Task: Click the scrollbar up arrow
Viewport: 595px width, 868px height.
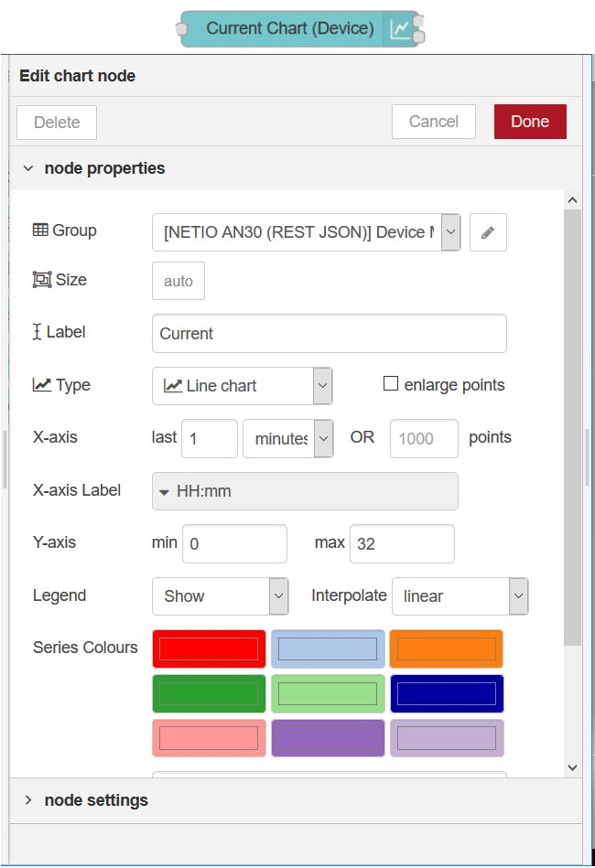Action: pos(573,200)
